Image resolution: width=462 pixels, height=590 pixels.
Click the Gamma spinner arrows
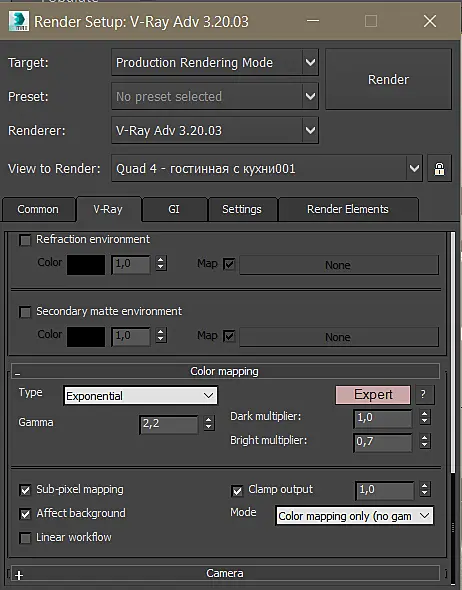(x=209, y=423)
